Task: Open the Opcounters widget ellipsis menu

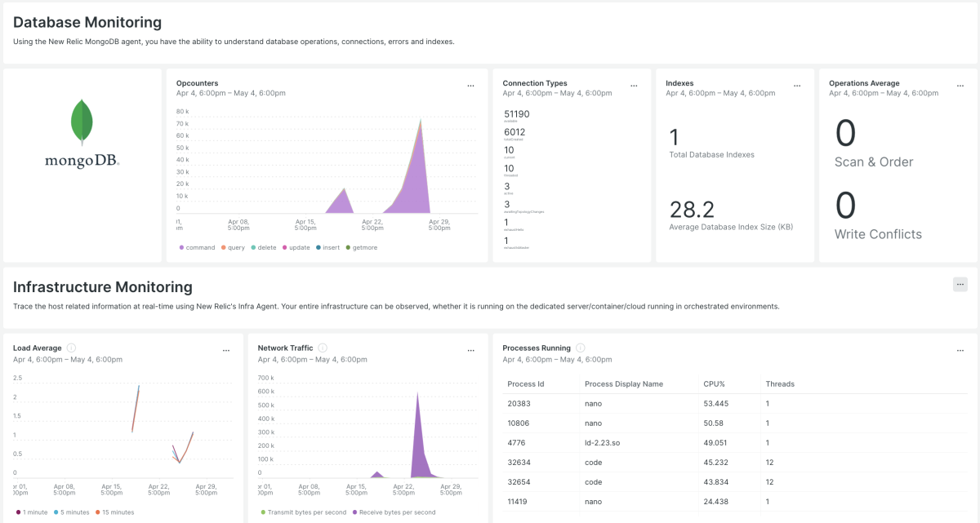Action: click(x=470, y=86)
